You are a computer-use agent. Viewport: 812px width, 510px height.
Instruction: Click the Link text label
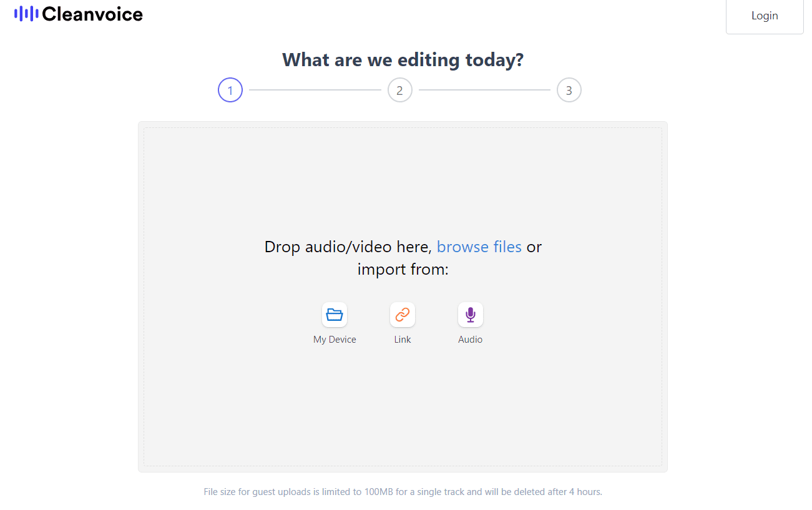tap(403, 340)
